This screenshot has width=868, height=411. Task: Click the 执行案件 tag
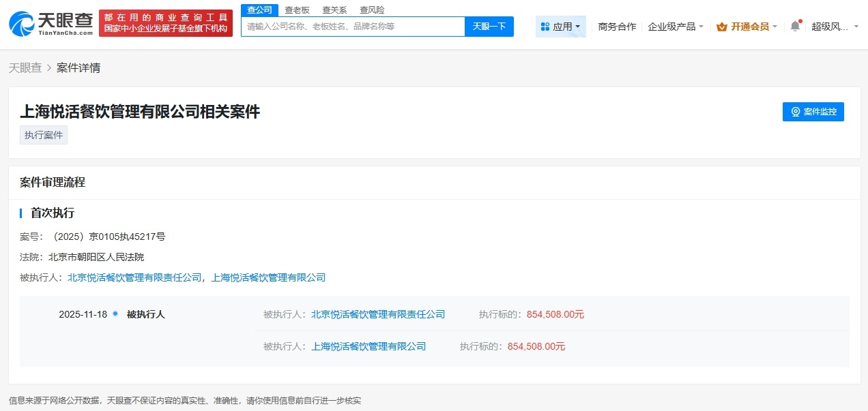point(43,134)
